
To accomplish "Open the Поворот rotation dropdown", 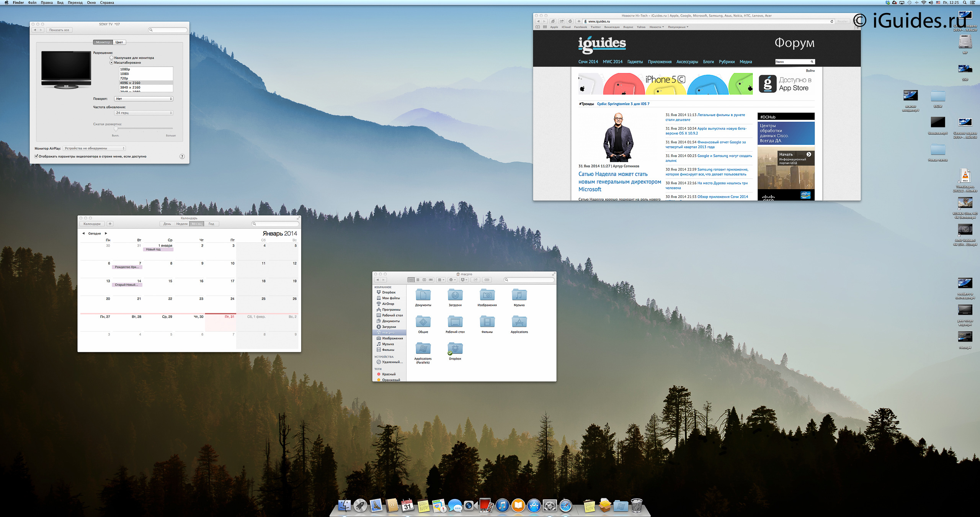I will pos(144,99).
